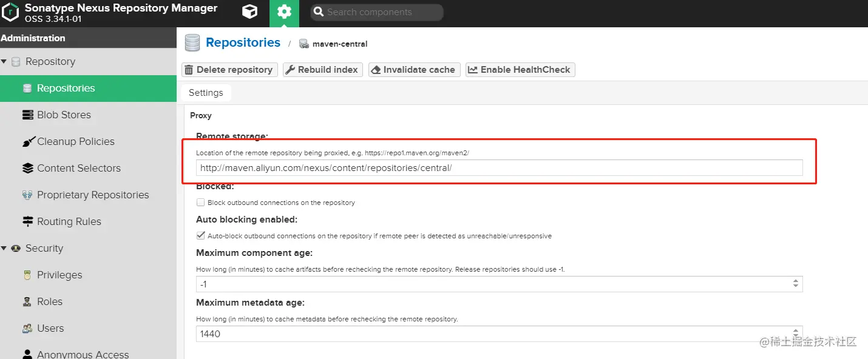Open Privileges under Security
This screenshot has width=868, height=359.
coord(59,275)
